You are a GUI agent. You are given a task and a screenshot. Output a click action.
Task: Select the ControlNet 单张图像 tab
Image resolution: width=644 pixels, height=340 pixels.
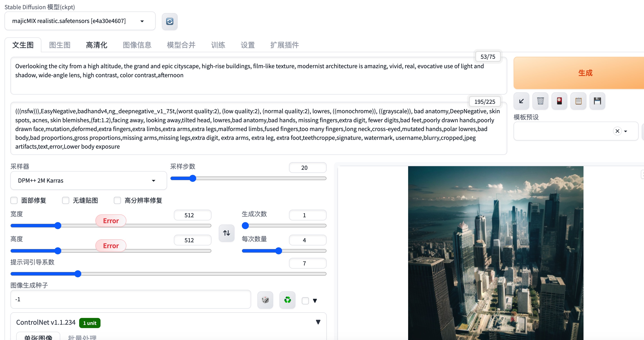click(38, 337)
